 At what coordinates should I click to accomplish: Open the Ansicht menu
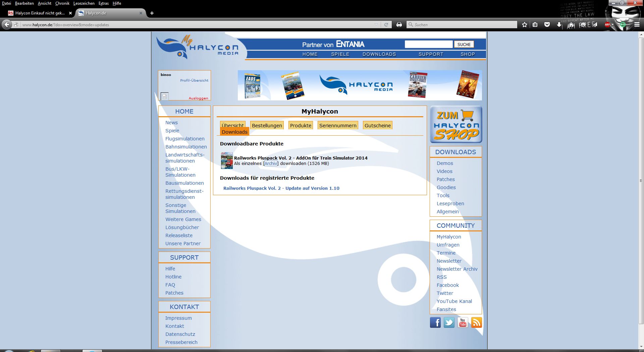tap(45, 3)
